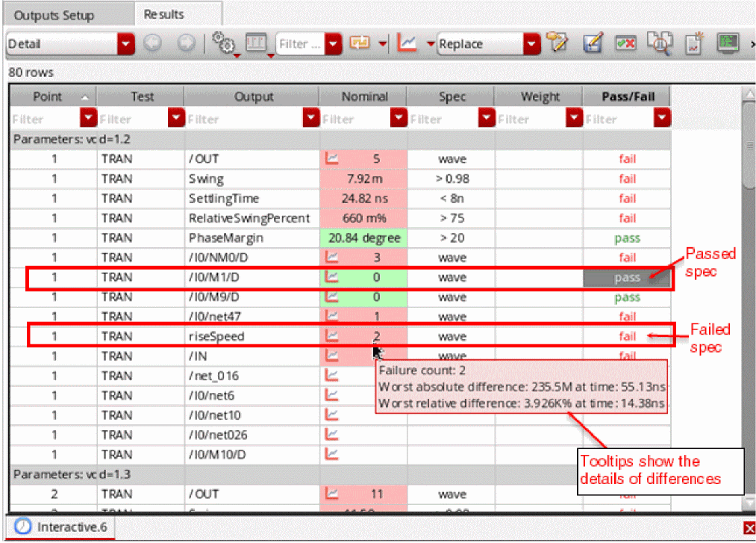Image resolution: width=756 pixels, height=543 pixels.
Task: Sort by the Spec column header
Action: point(452,96)
